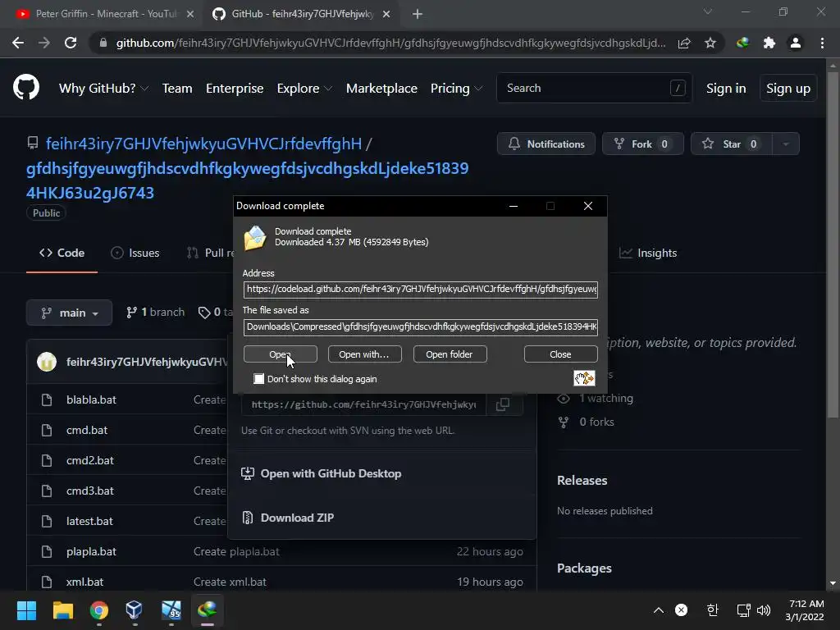Check Don't show this dialog again
The image size is (840, 630).
(258, 379)
